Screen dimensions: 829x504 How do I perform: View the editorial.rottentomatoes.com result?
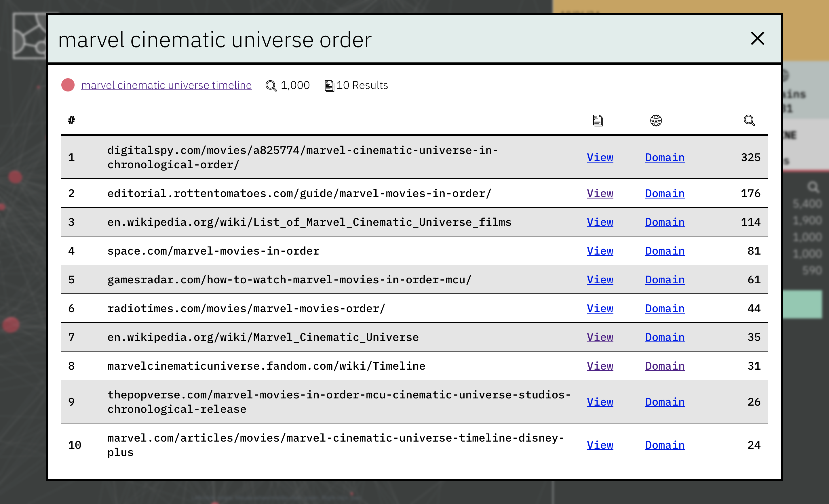600,193
